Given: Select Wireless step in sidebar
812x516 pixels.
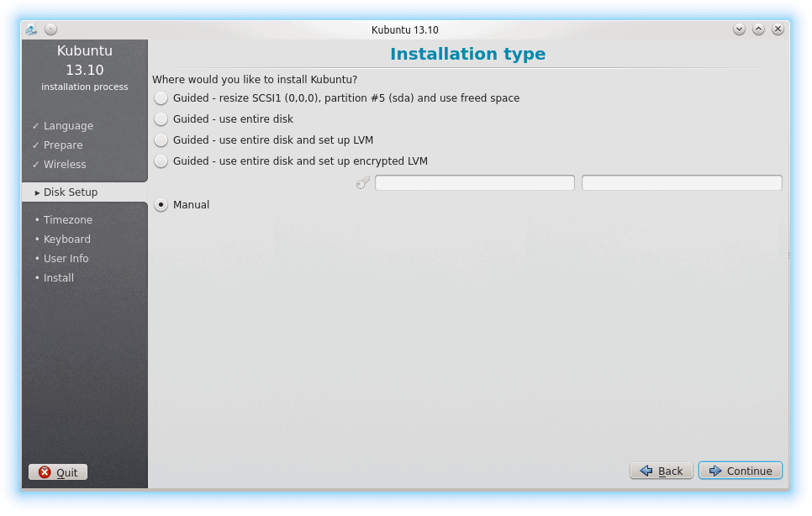Looking at the screenshot, I should 64,164.
